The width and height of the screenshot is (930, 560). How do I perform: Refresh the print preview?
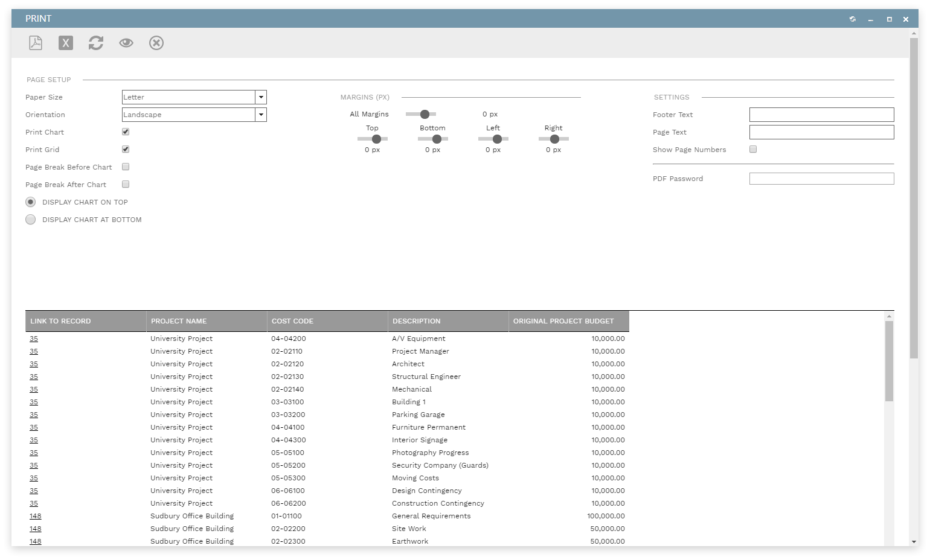pos(95,42)
